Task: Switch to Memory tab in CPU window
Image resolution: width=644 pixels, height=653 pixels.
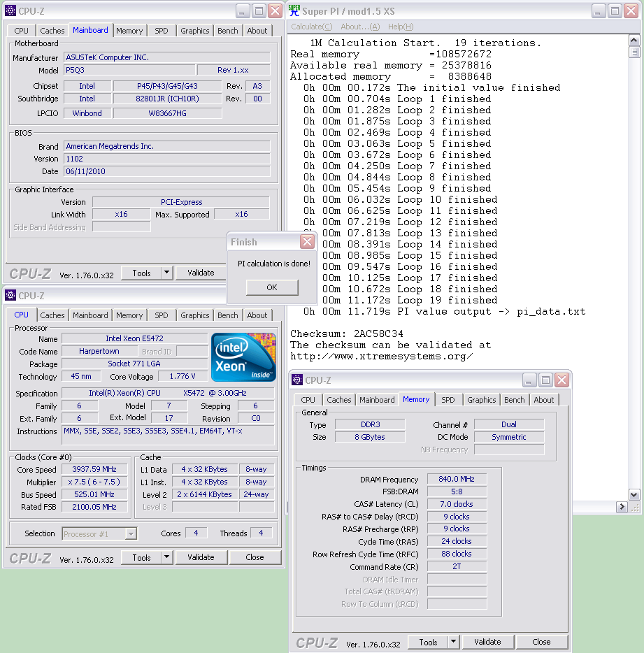Action: (x=129, y=315)
